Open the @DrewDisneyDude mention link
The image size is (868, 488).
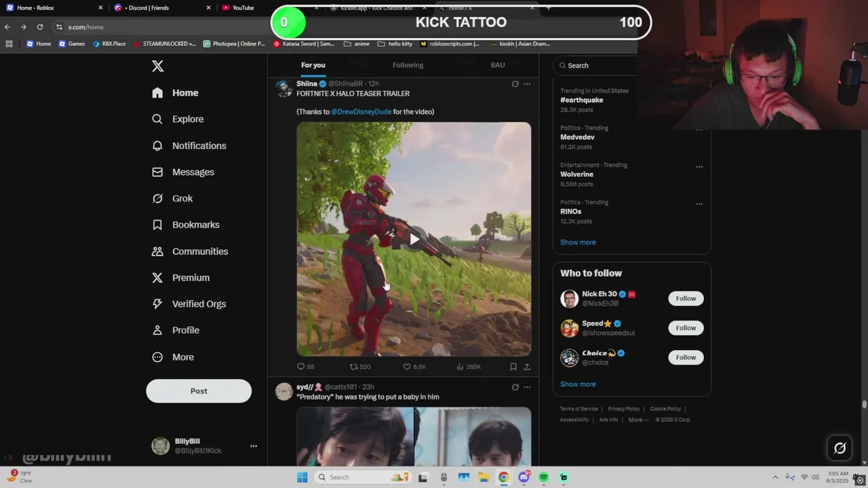pos(361,112)
